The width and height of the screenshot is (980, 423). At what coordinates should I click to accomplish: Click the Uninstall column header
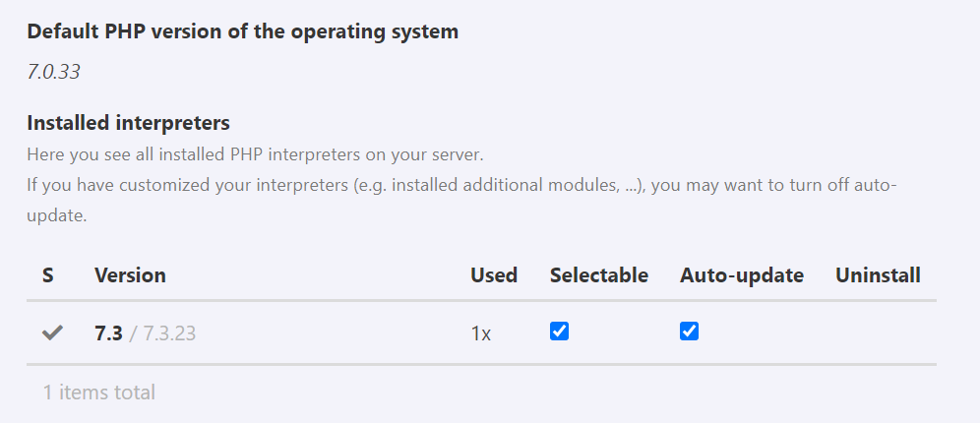coord(878,275)
